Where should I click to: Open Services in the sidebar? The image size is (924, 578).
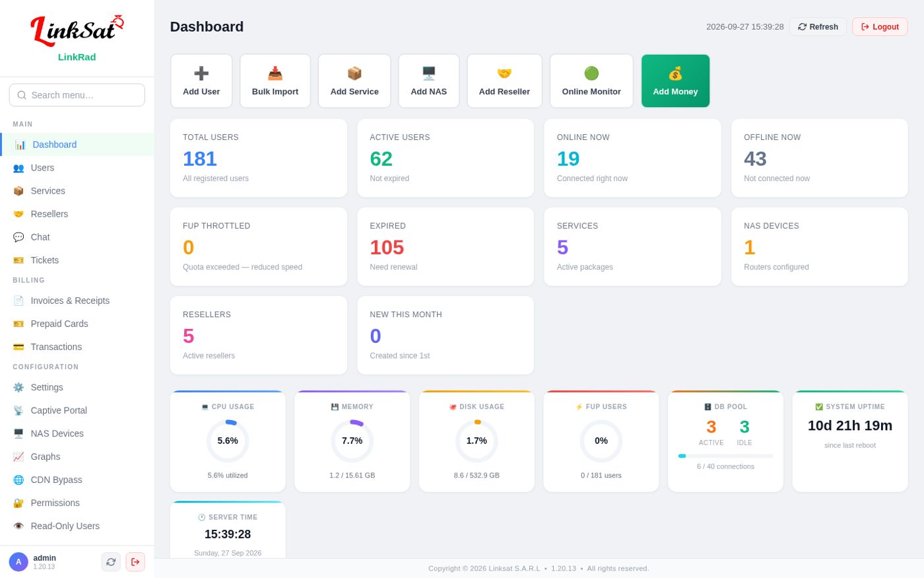tap(77, 191)
